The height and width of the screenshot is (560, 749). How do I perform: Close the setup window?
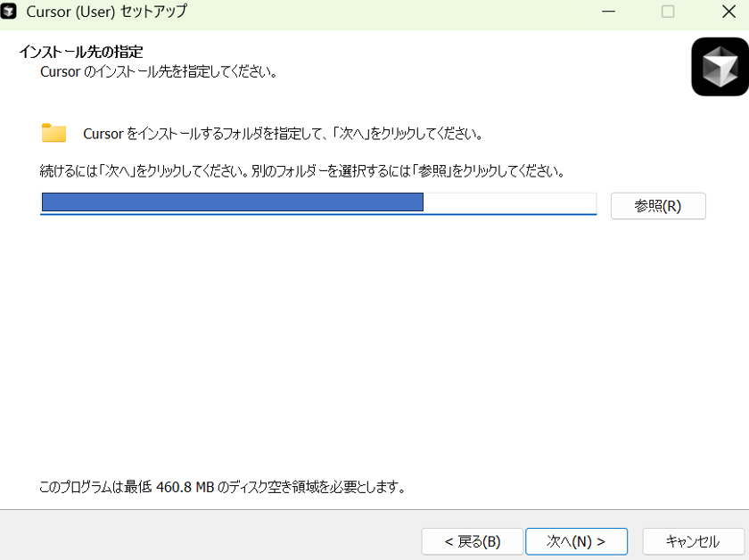click(x=728, y=12)
